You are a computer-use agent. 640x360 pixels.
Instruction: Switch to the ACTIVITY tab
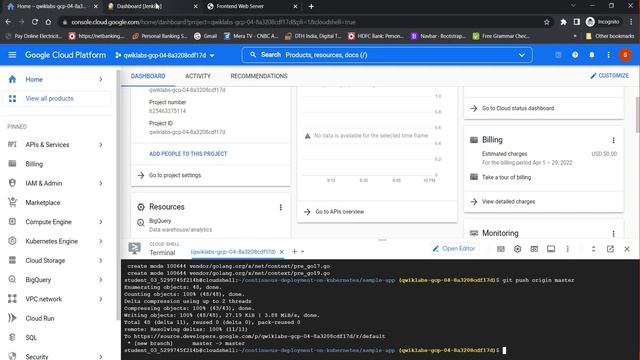coord(198,76)
